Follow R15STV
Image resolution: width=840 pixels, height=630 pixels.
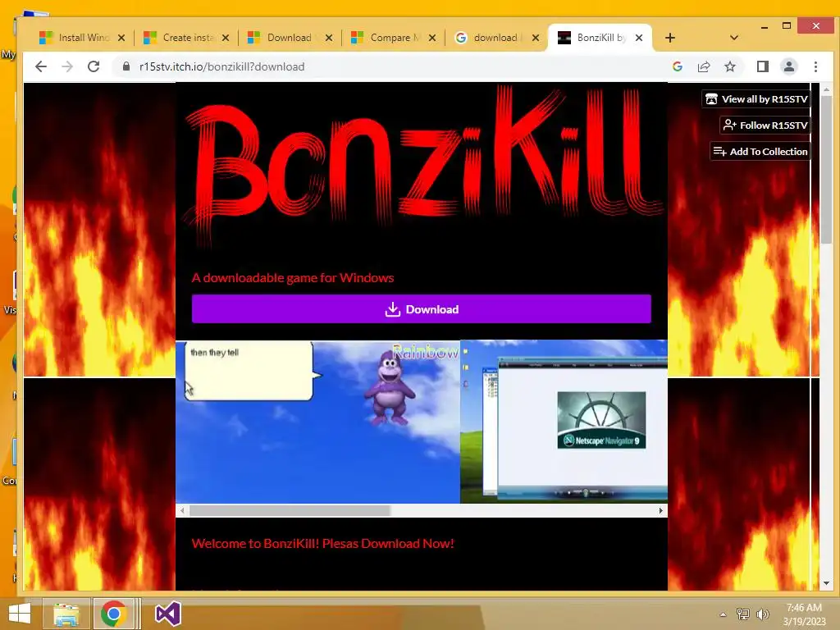click(x=765, y=126)
